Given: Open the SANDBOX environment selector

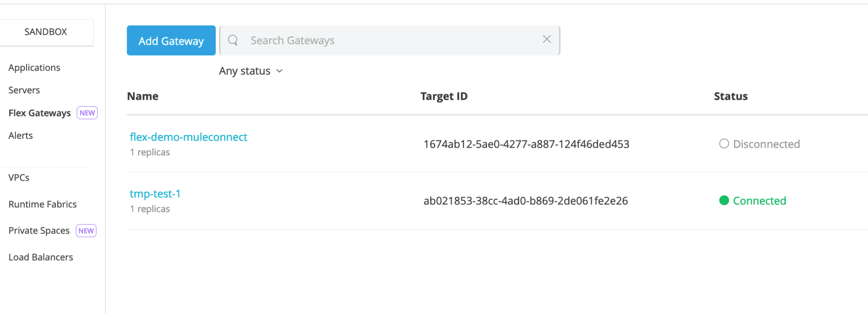Looking at the screenshot, I should (46, 32).
